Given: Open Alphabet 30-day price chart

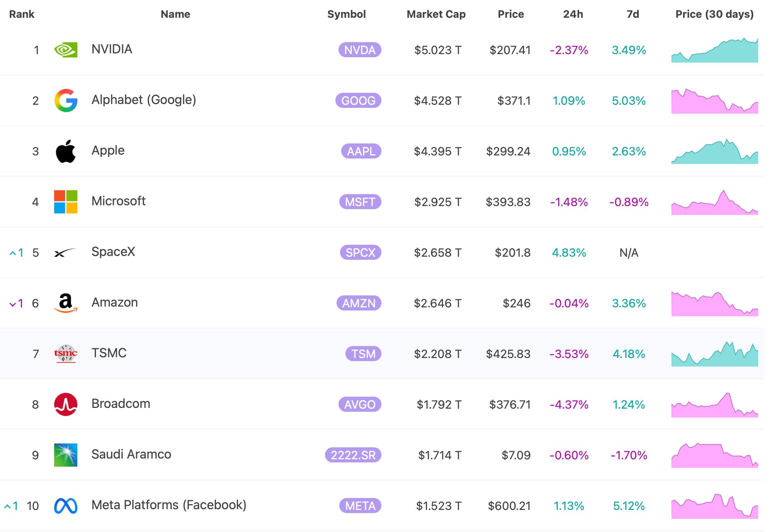Looking at the screenshot, I should 714,101.
